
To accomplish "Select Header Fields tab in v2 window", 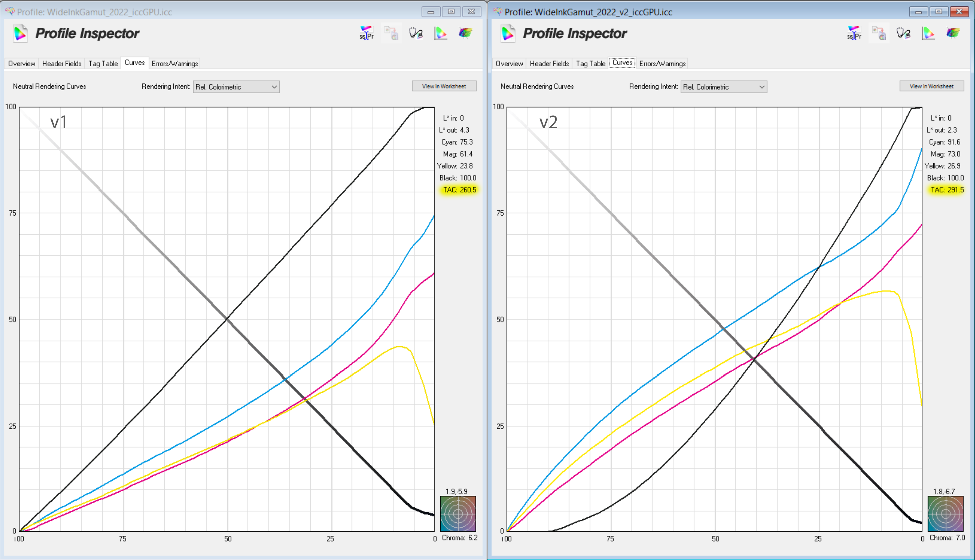I will (x=549, y=64).
